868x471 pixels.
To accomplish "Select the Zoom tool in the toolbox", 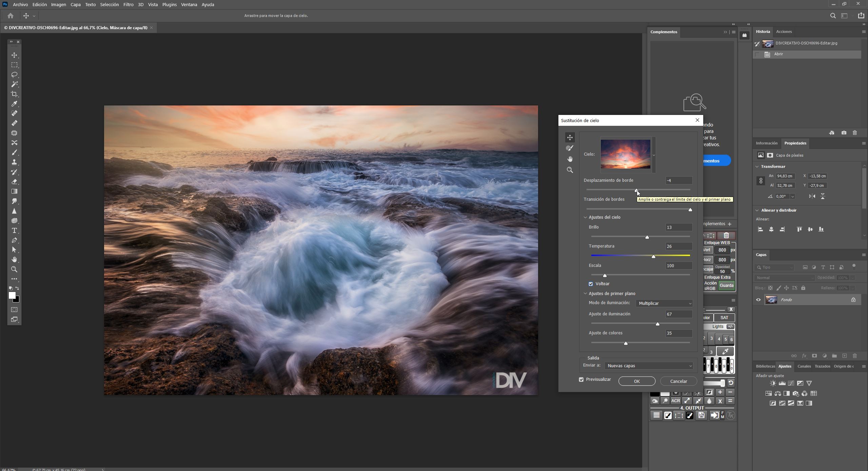I will click(14, 270).
